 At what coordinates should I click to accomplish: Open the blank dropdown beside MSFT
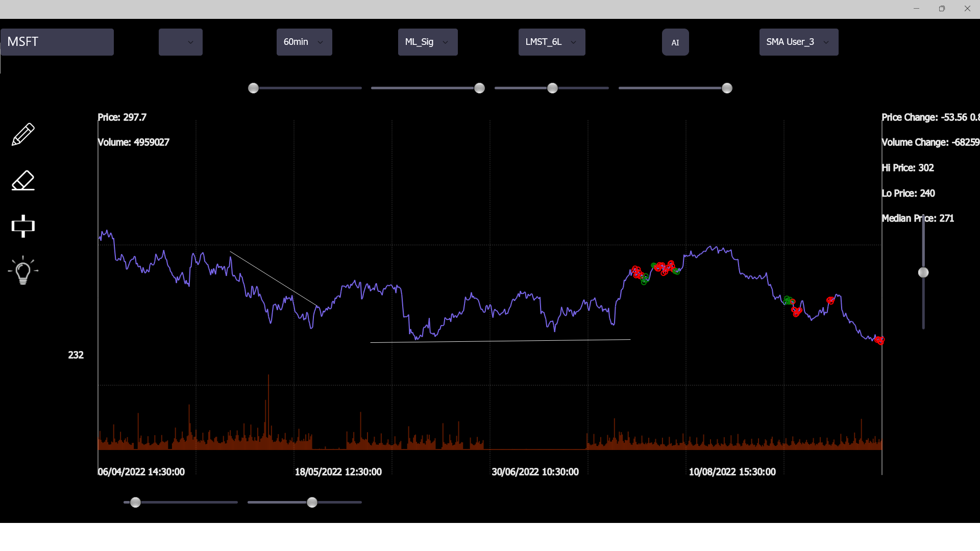tap(181, 42)
